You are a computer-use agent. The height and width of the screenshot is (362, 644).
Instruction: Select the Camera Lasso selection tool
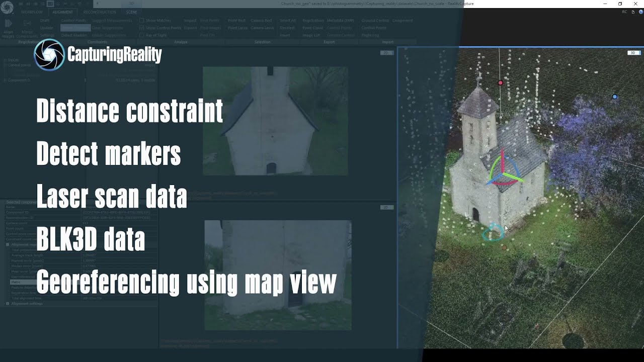click(x=262, y=28)
